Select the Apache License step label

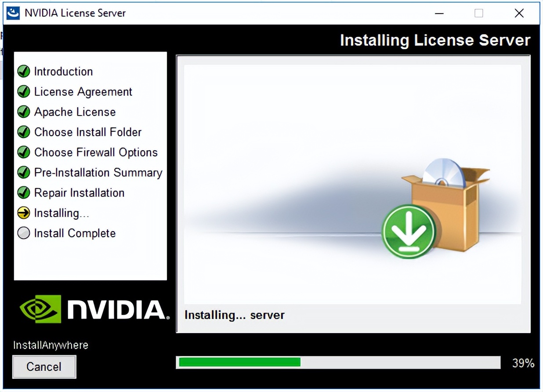(x=75, y=112)
